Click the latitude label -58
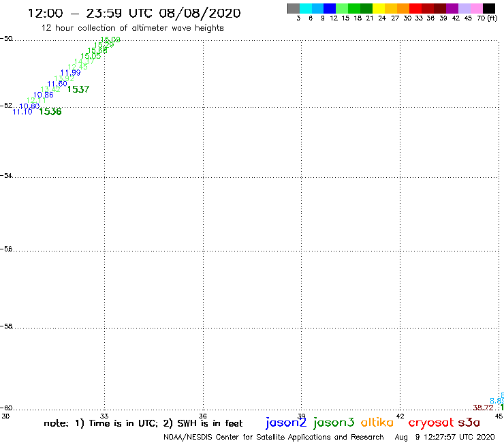The image size is (504, 443). pyautogui.click(x=6, y=326)
